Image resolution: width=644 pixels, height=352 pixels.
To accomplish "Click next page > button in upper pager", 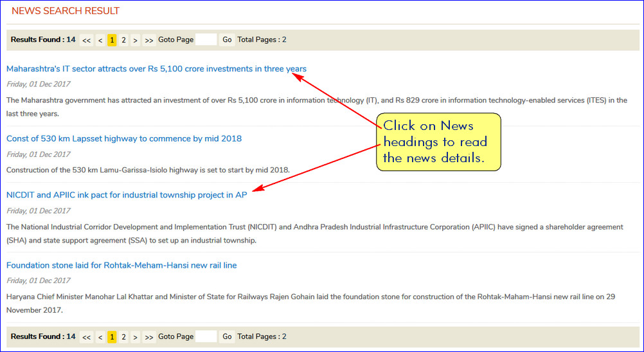I will coord(135,40).
